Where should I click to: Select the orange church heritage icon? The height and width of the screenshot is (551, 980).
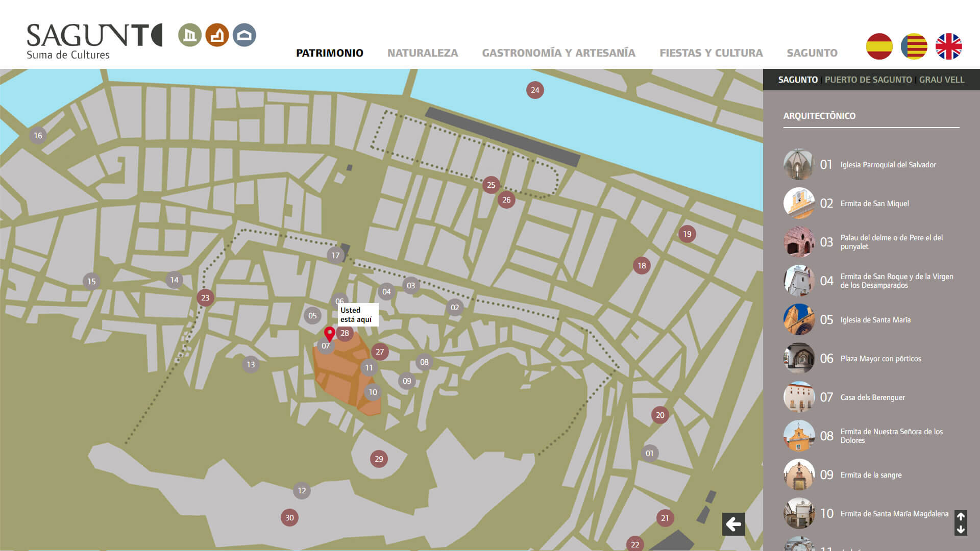(217, 36)
